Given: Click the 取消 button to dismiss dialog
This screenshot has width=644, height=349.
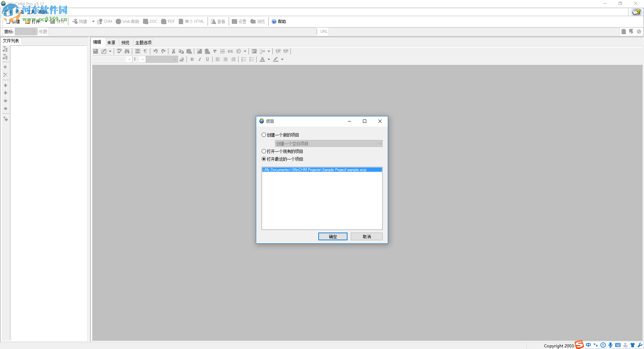Looking at the screenshot, I should click(x=366, y=236).
